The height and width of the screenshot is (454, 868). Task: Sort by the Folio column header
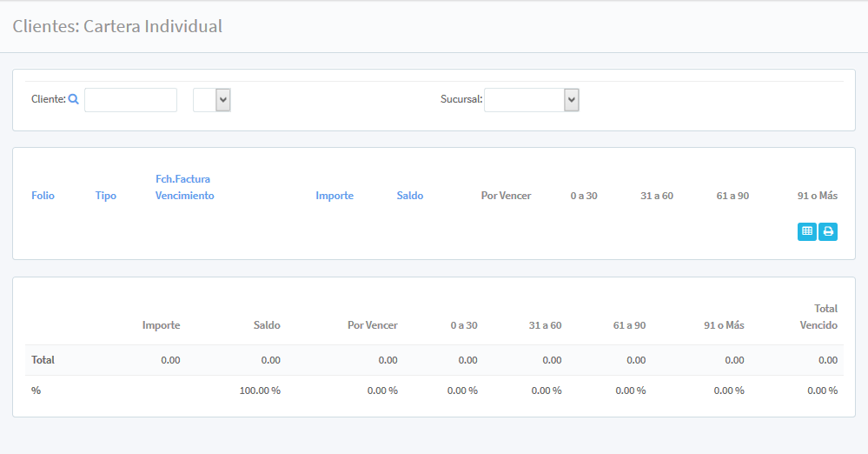[43, 196]
